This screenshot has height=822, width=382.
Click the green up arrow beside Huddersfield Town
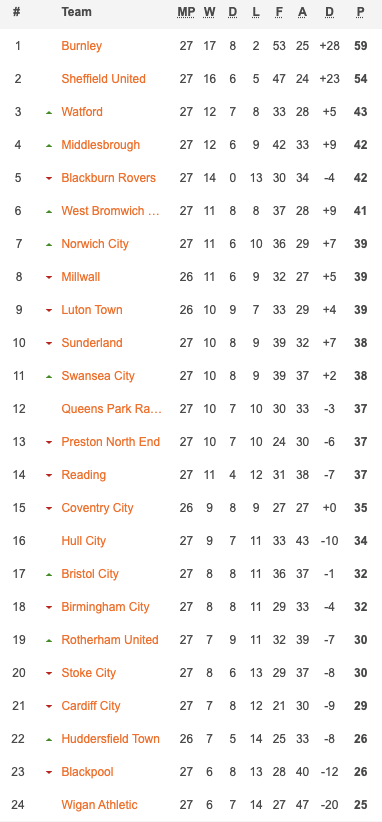click(49, 740)
